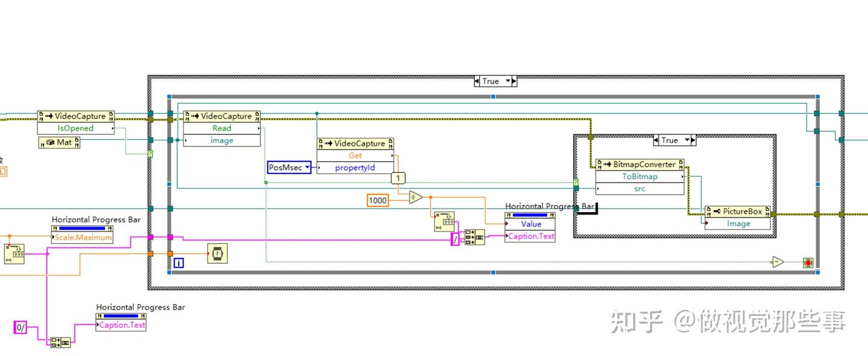Click the VideoCapture IsOpened property node
The image size is (868, 356).
tap(77, 128)
